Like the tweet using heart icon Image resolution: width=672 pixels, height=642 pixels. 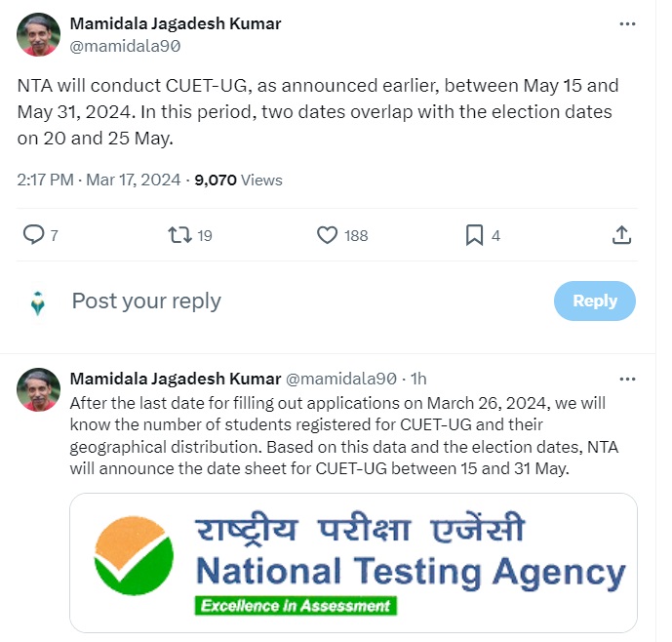(x=328, y=235)
